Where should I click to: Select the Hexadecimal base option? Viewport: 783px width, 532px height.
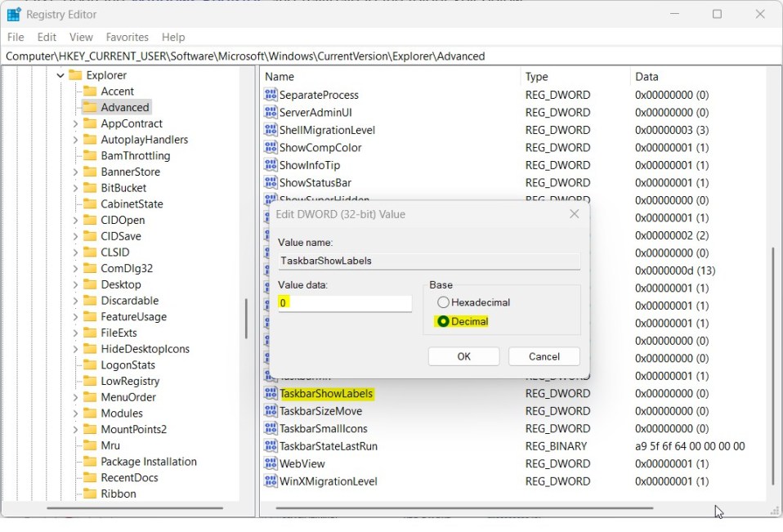pyautogui.click(x=444, y=302)
